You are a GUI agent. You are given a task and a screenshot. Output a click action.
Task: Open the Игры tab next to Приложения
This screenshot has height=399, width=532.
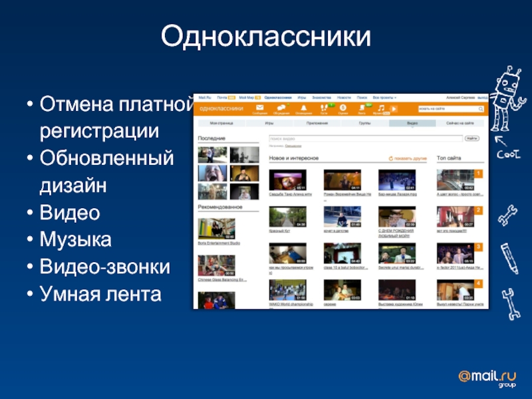click(269, 123)
